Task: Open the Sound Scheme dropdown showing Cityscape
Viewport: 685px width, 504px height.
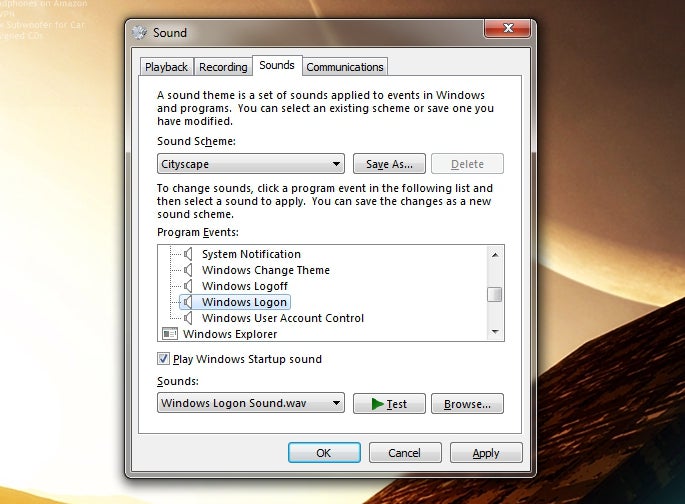Action: 251,164
